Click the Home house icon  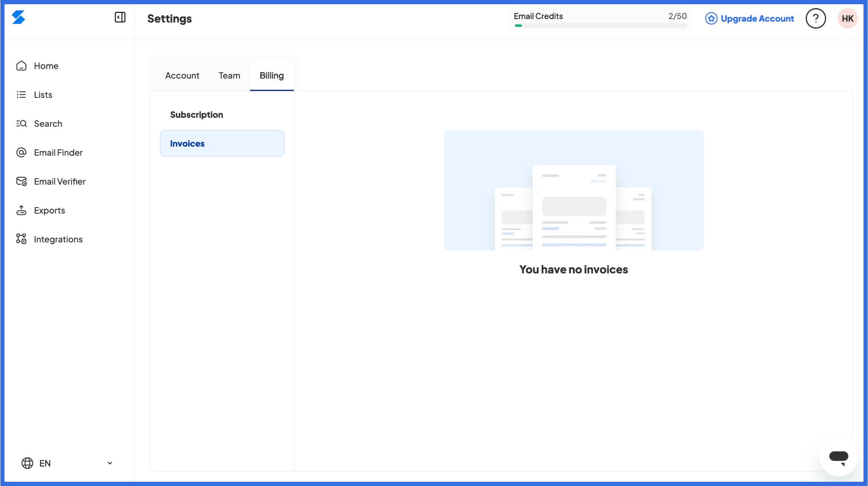pos(21,66)
